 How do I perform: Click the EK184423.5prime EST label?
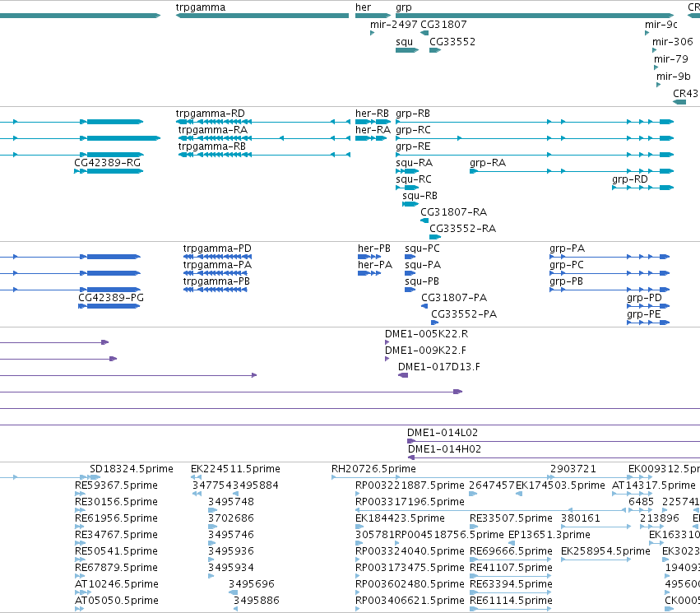(400, 519)
